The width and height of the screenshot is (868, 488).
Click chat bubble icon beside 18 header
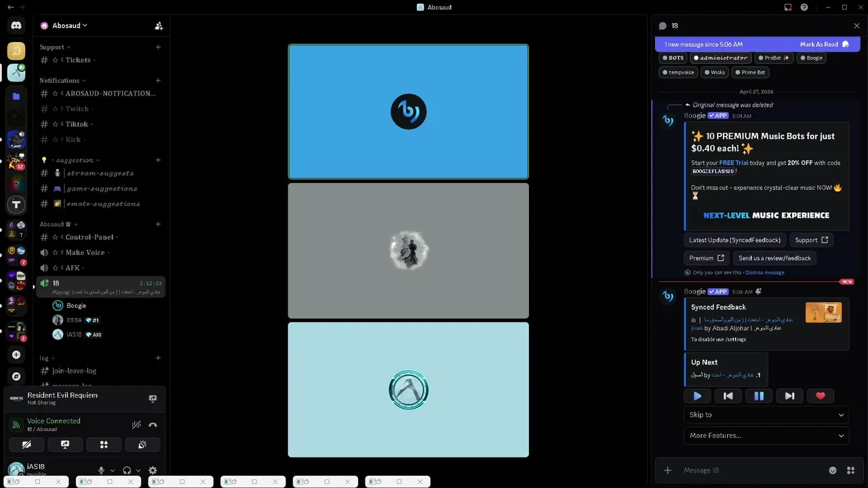tap(663, 26)
